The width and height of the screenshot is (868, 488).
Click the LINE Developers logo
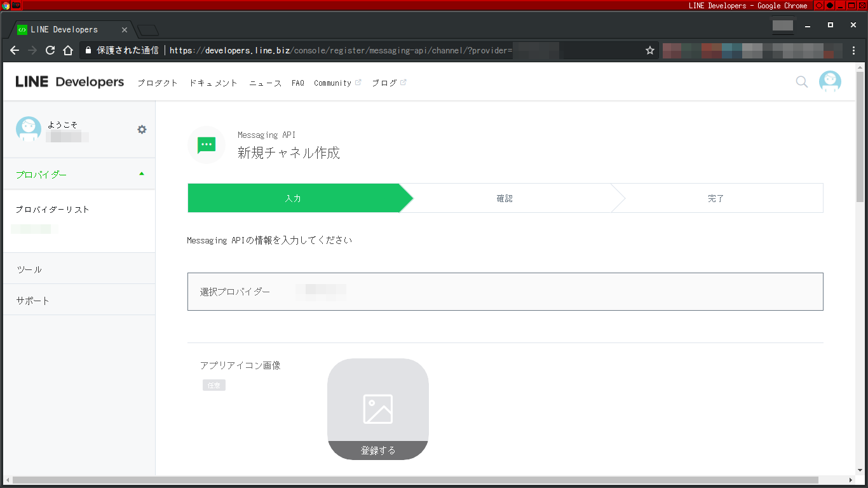pos(69,81)
